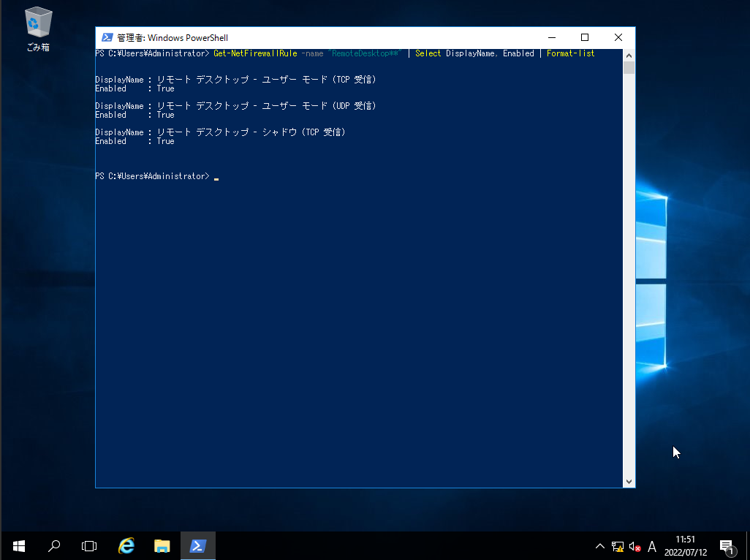Screen dimensions: 750x560
Task: Open the notification Action Center
Action: (x=727, y=546)
